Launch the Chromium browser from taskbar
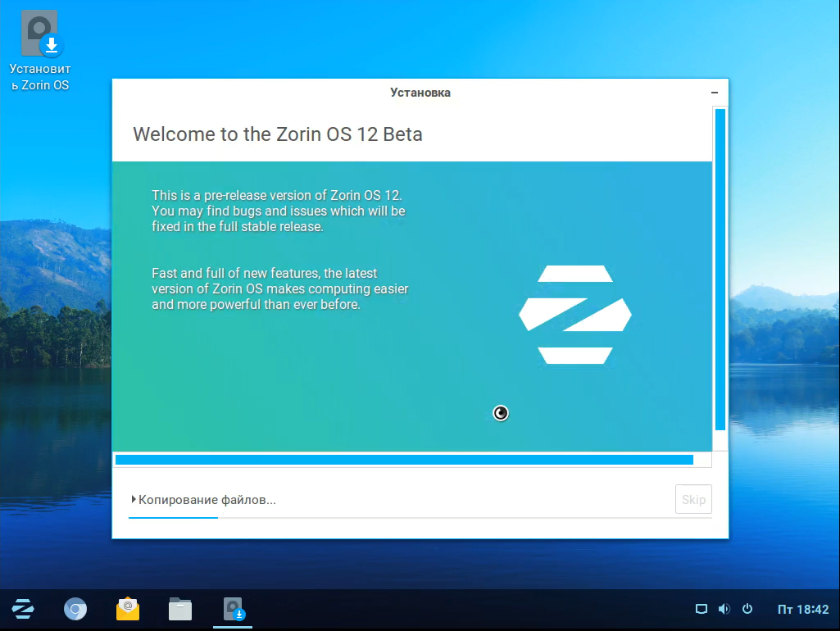 tap(75, 609)
